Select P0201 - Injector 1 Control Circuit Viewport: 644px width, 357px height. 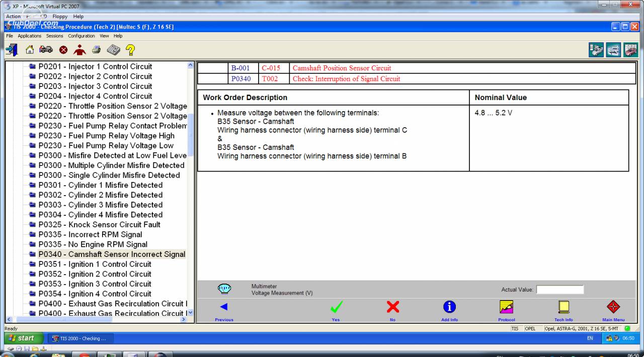click(95, 66)
